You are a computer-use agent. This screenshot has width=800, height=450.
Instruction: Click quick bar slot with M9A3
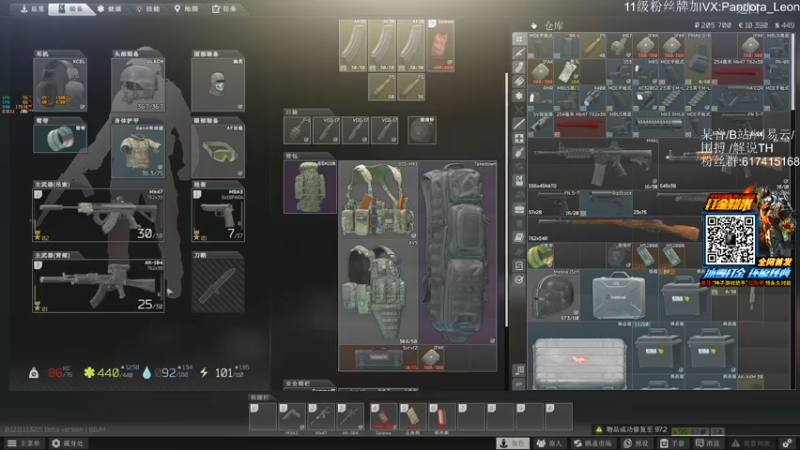tap(292, 417)
